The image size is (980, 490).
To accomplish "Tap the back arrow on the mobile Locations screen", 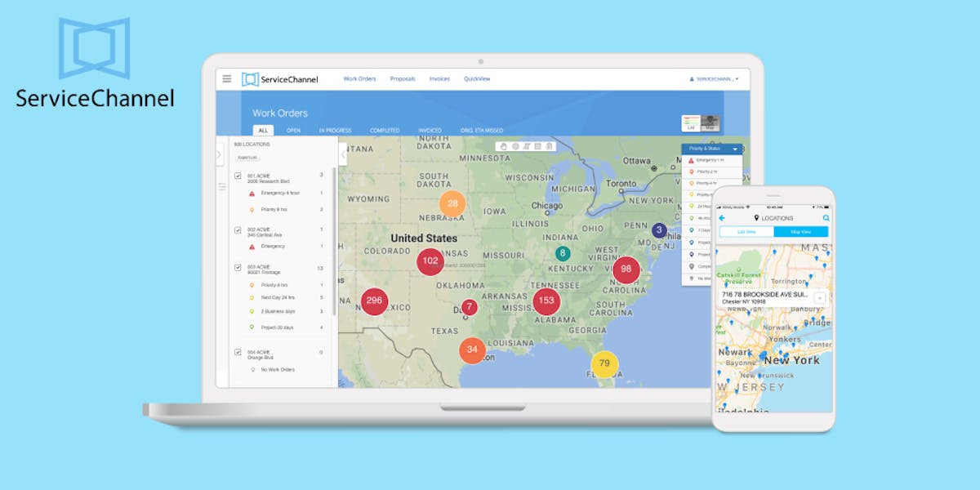I will click(x=722, y=217).
